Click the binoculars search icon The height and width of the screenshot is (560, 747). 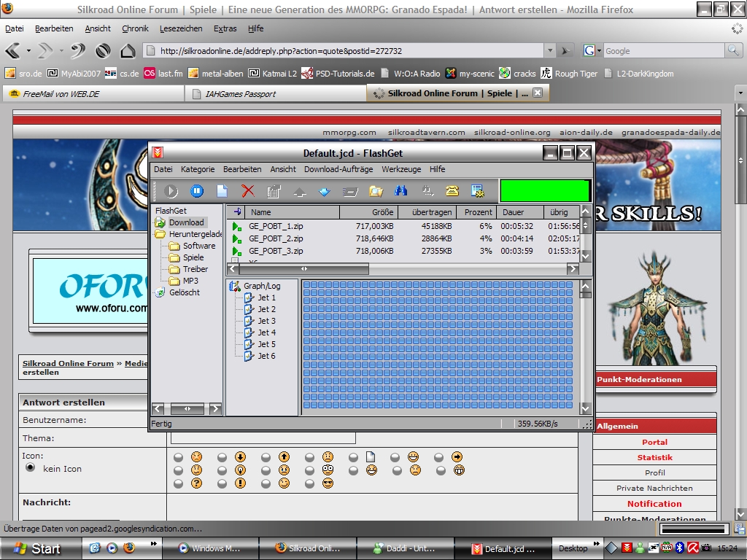400,191
